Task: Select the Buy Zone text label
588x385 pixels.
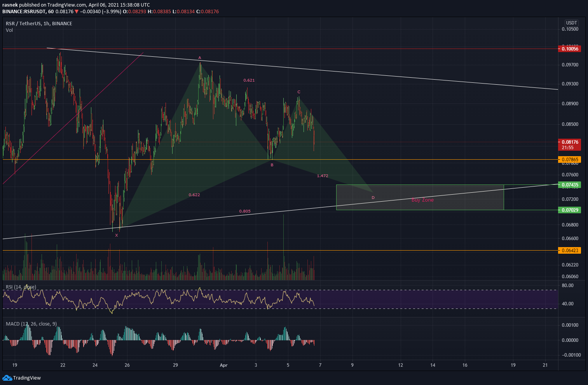Action: click(422, 200)
